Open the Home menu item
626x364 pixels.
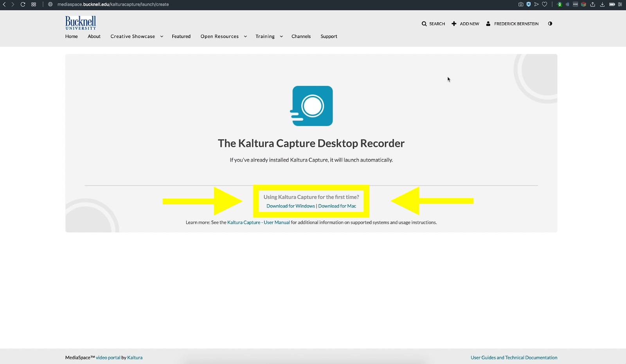point(72,36)
